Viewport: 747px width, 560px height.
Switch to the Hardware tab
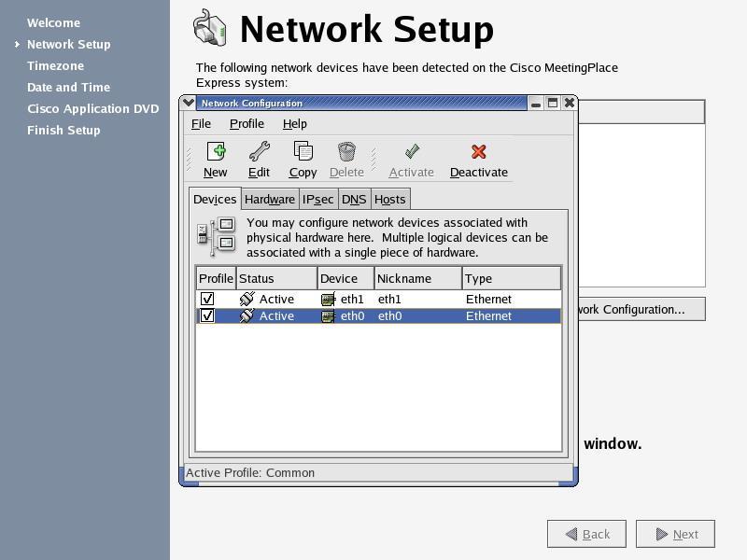point(270,200)
